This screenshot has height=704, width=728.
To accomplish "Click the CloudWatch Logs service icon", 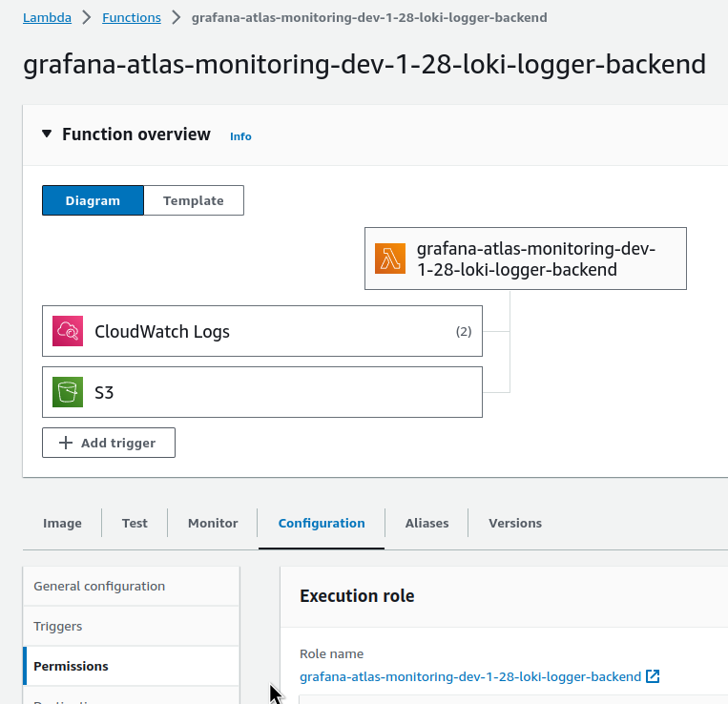I will click(69, 331).
